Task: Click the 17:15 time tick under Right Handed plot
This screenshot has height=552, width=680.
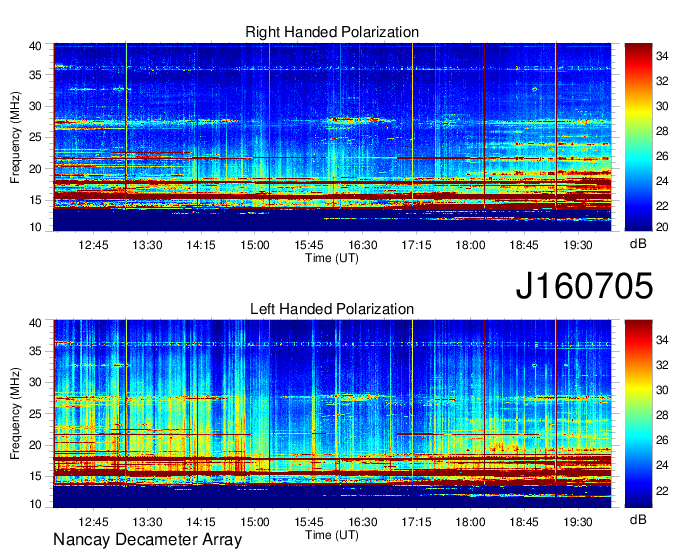Action: click(x=416, y=245)
